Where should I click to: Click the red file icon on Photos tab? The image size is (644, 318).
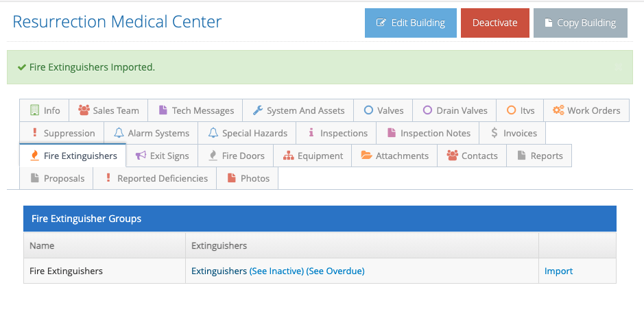coord(232,178)
